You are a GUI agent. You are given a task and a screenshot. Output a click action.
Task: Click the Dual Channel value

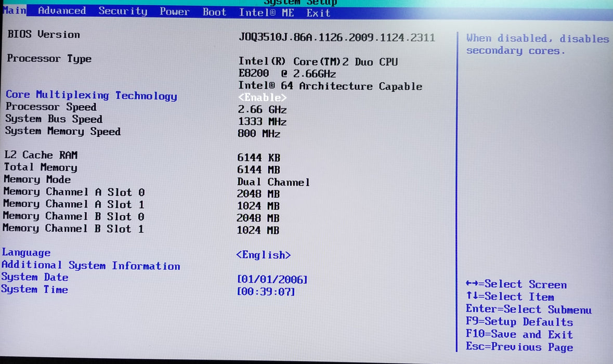click(x=273, y=182)
